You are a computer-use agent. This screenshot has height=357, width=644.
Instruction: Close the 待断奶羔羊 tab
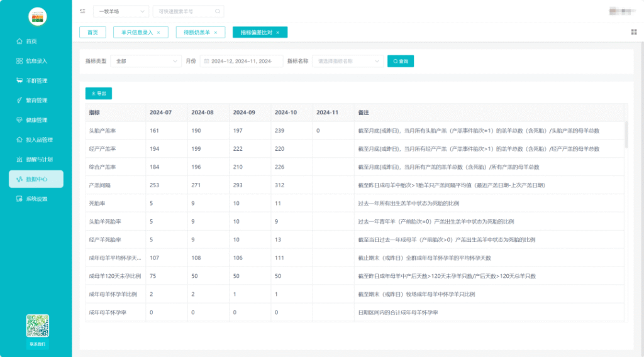coord(216,33)
